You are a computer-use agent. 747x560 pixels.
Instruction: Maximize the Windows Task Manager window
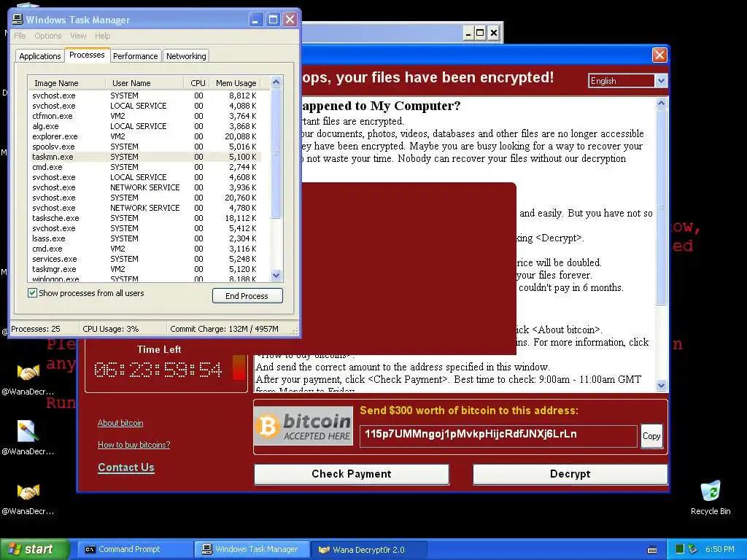click(273, 20)
